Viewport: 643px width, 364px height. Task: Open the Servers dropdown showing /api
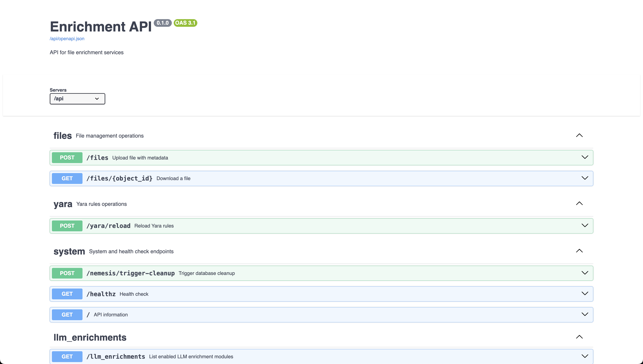click(x=77, y=99)
